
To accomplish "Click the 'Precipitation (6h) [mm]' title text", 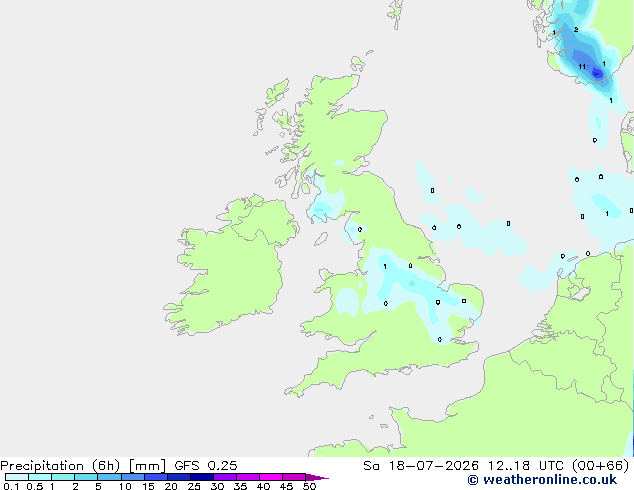I will (83, 466).
